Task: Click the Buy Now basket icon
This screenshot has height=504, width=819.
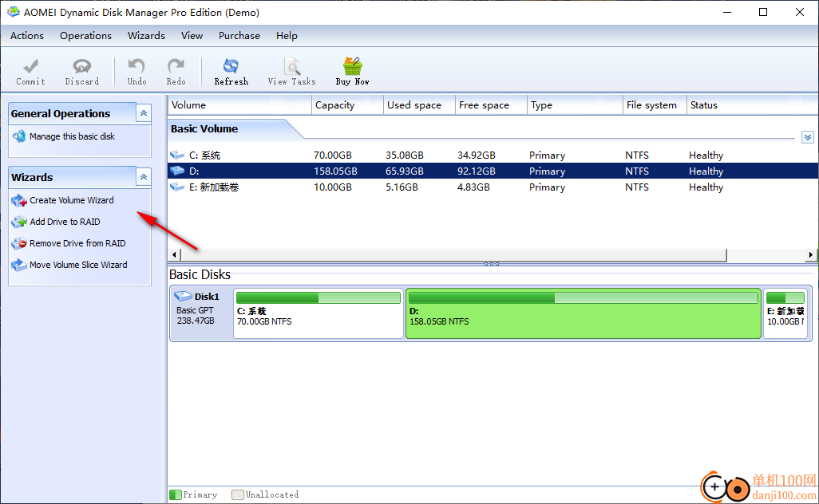Action: 353,66
